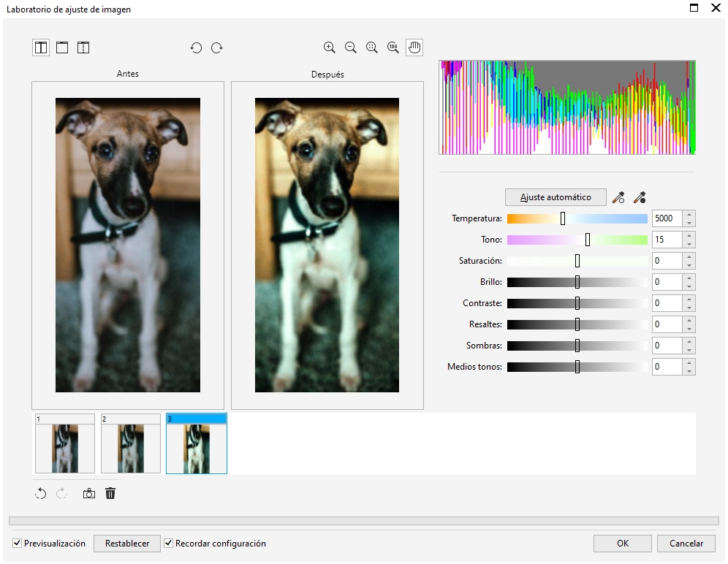Pick the white point eyedropper
728x564 pixels.
tap(618, 197)
